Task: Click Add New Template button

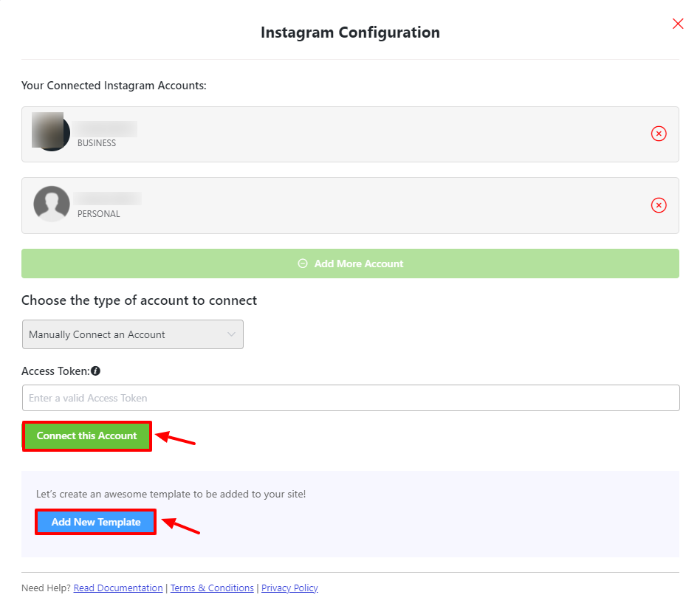Action: click(x=95, y=522)
